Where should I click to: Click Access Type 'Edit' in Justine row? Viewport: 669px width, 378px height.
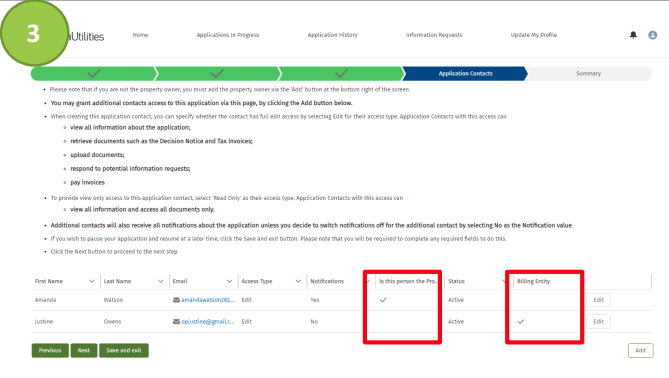247,322
